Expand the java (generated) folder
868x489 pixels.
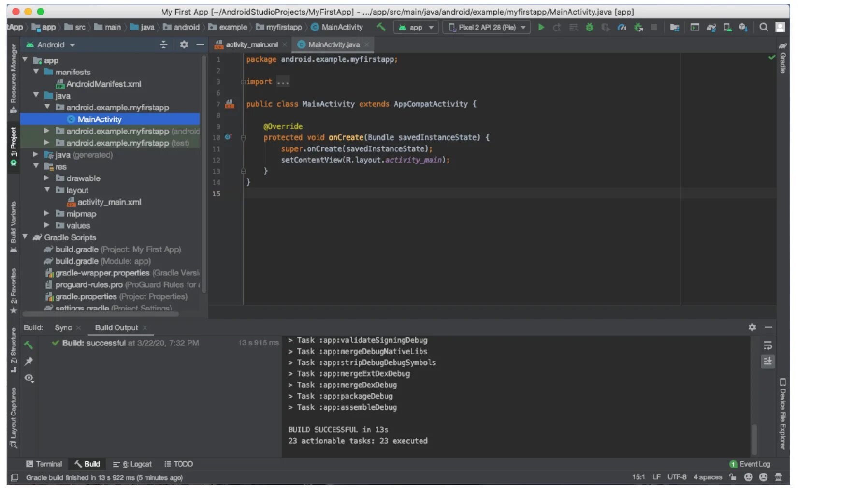click(36, 154)
